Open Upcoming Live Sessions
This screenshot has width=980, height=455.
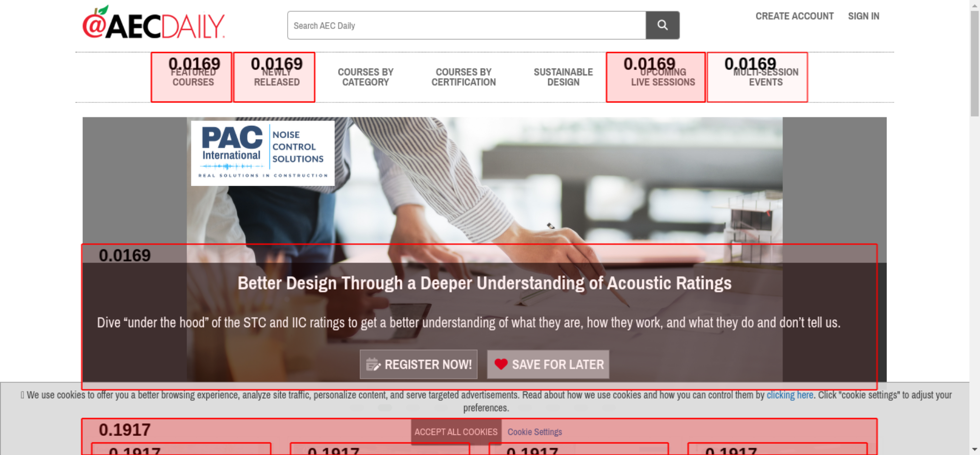pos(662,77)
